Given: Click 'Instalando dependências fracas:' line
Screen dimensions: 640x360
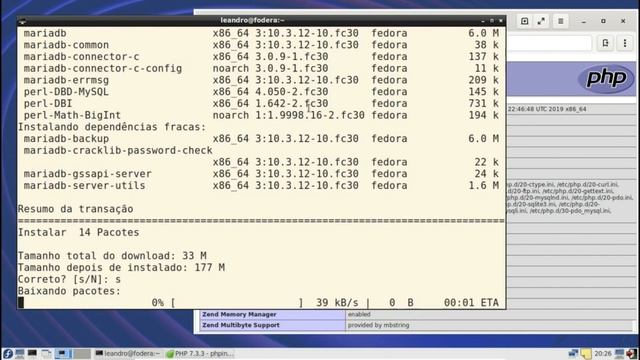Looking at the screenshot, I should (112, 127).
